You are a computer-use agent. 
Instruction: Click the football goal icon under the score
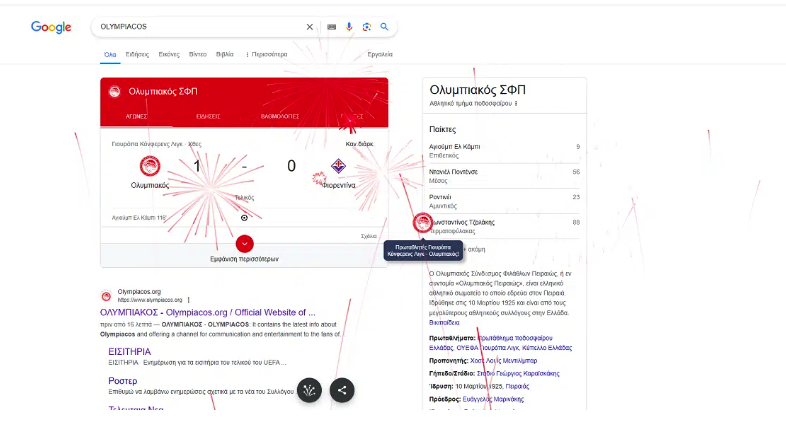click(244, 218)
